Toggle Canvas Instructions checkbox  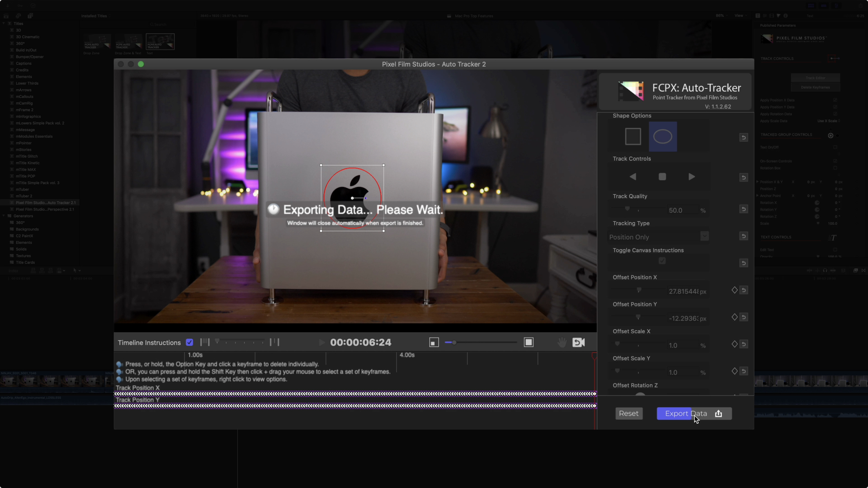tap(662, 261)
